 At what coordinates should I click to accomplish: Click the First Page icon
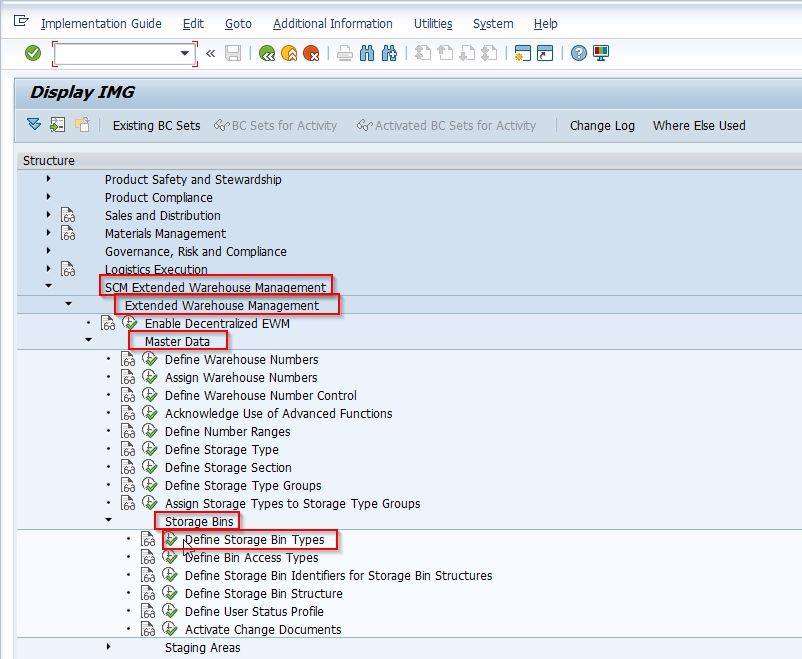coord(422,53)
